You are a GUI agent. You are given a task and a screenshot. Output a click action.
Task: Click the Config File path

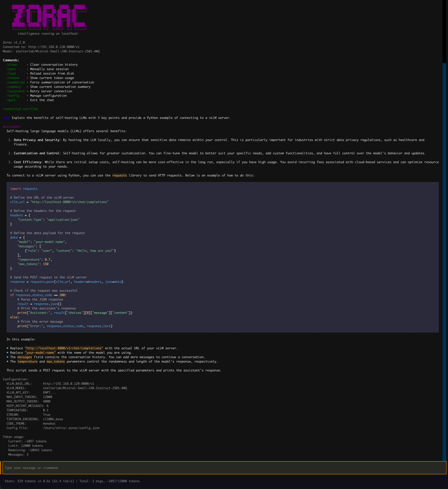point(71,428)
